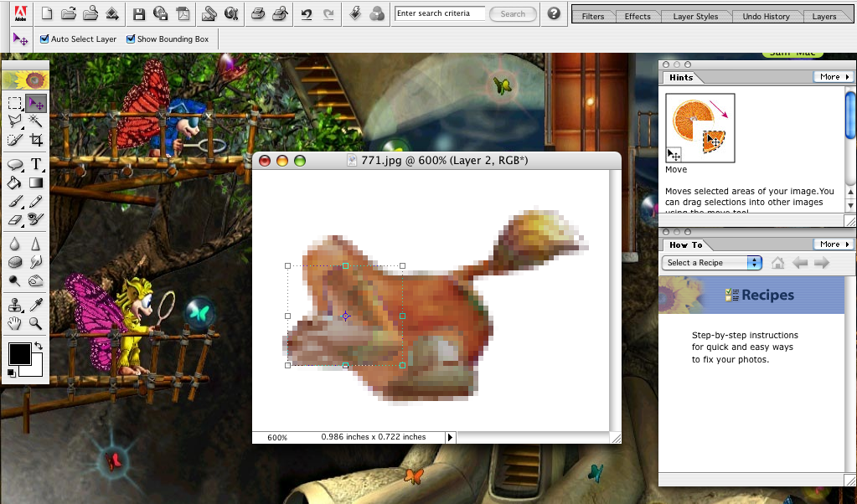Uncheck Auto Select Layer checkbox
857x504 pixels.
(x=44, y=39)
